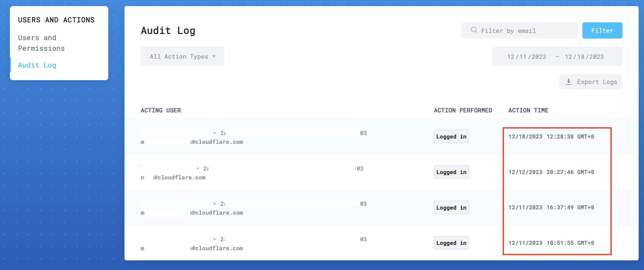Click the caret arrow on All Action Types
This screenshot has width=644, height=270.
[x=214, y=56]
